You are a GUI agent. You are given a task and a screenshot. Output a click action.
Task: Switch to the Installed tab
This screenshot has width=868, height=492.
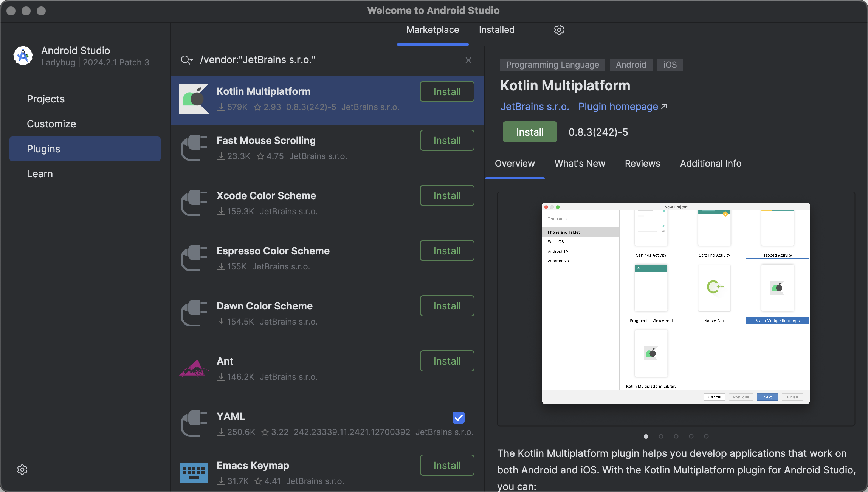click(x=496, y=30)
